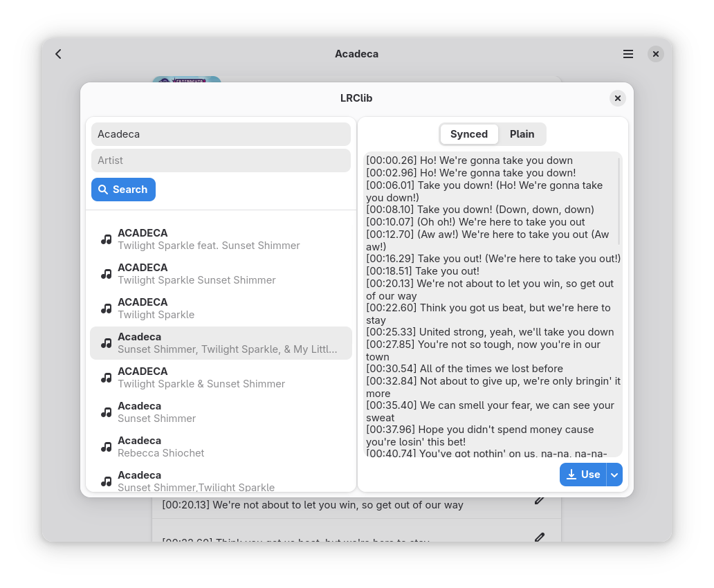This screenshot has width=714, height=588.
Task: Select Acadeca by Rebecca Shiochet
Action: [221, 447]
